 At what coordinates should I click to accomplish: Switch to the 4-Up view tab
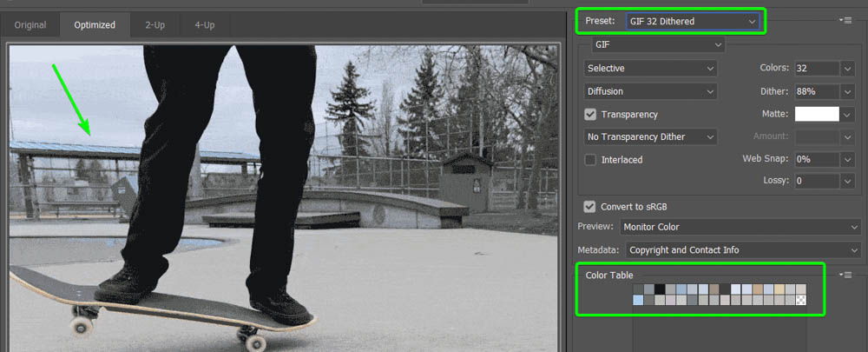[x=204, y=25]
